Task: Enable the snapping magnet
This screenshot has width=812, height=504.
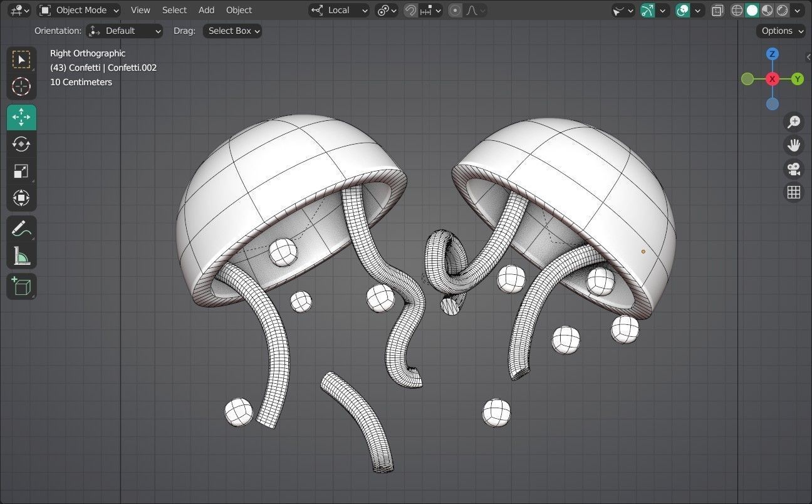Action: pyautogui.click(x=409, y=10)
